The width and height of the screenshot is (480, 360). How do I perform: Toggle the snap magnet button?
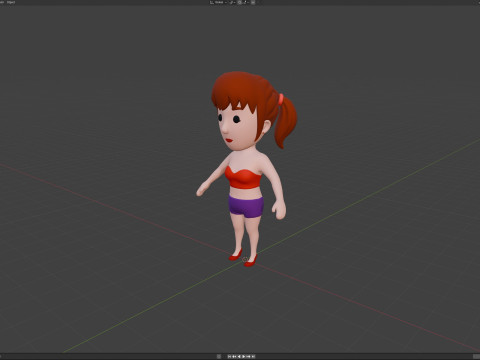pos(240,2)
